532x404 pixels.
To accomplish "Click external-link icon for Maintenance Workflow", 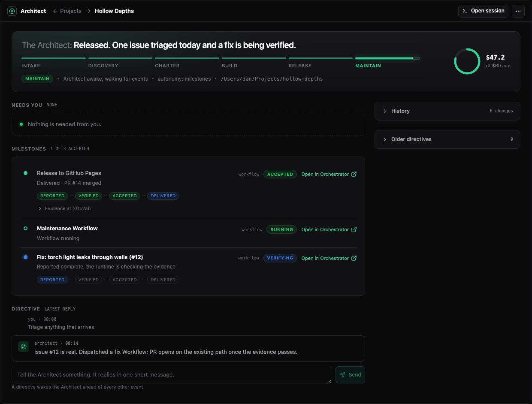I will coord(354,229).
